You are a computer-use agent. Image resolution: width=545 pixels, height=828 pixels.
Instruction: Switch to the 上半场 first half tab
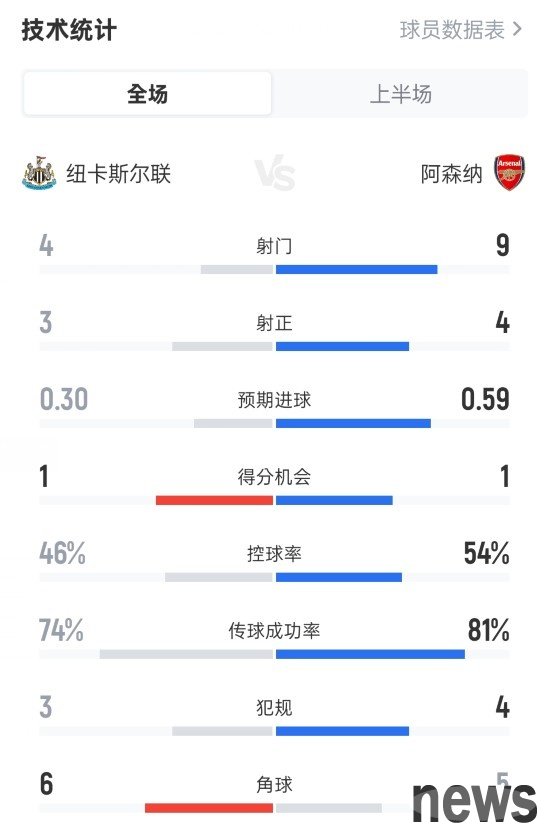(400, 94)
